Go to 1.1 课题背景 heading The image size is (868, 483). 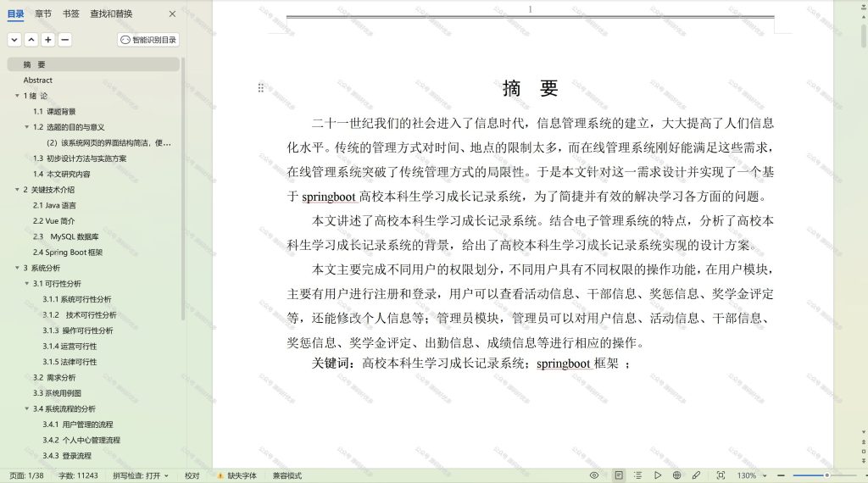(x=54, y=112)
